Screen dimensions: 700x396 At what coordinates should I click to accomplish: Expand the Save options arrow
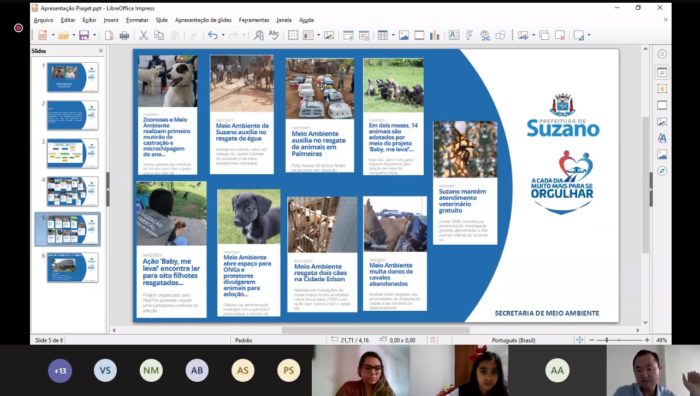click(94, 35)
